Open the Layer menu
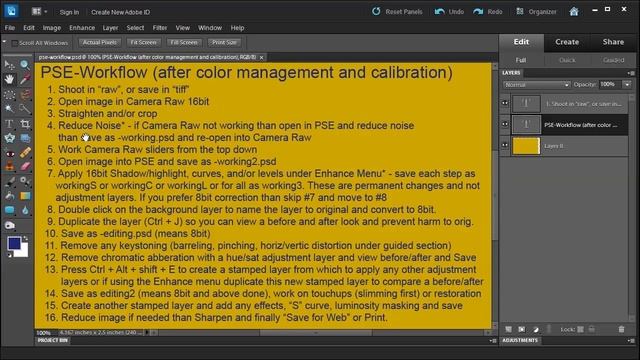640x360 pixels. [x=110, y=28]
